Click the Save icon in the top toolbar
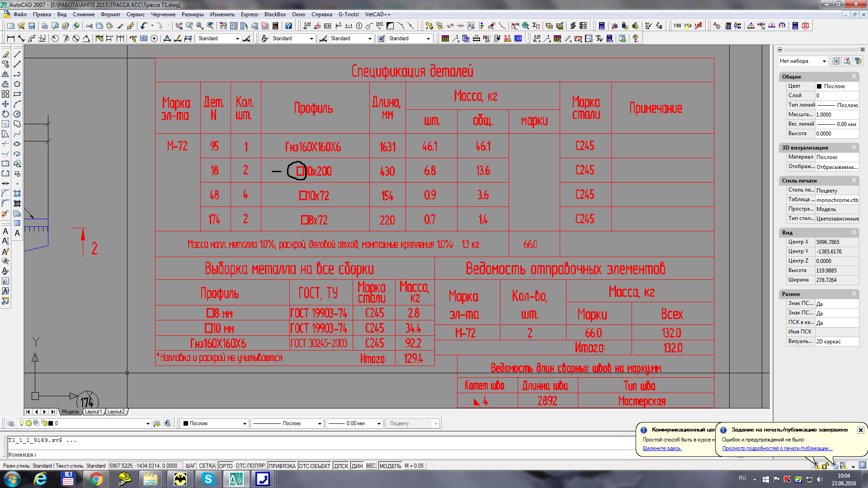This screenshot has height=488, width=868. coord(32,26)
